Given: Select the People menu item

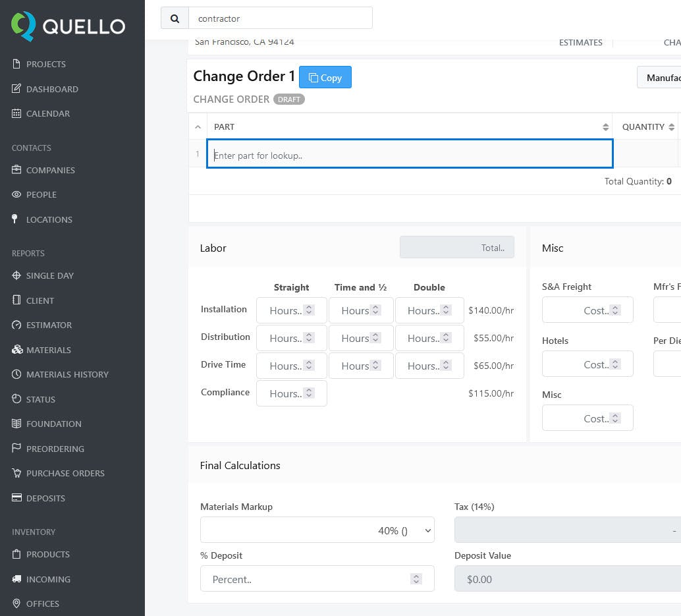Looking at the screenshot, I should [41, 194].
